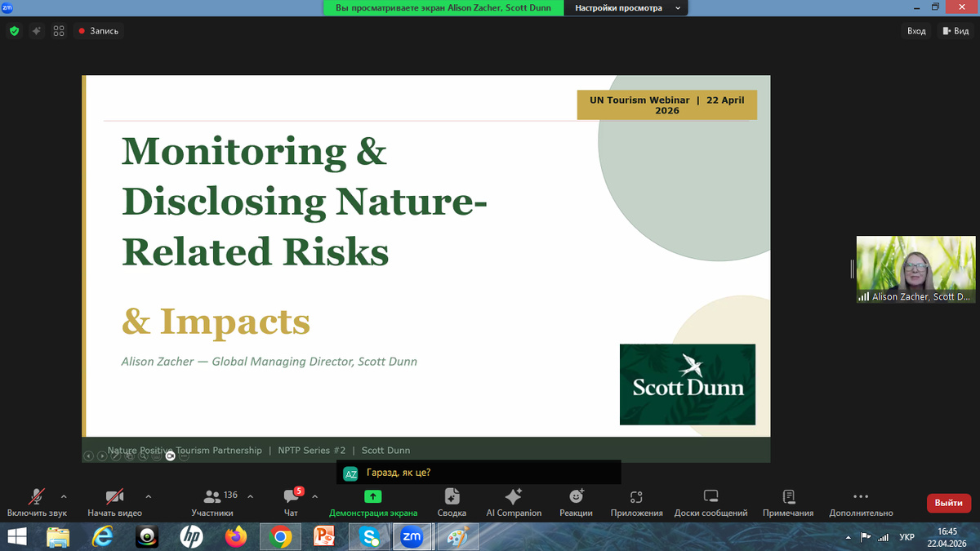
Task: Open the Chat (Чат) with 5 unread
Action: point(291,502)
